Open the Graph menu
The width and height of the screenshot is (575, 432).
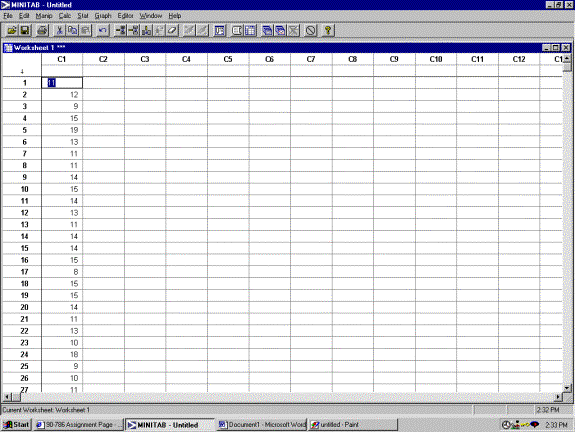point(103,16)
